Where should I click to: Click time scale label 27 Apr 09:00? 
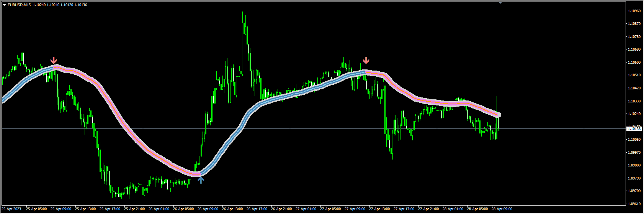pyautogui.click(x=355, y=209)
